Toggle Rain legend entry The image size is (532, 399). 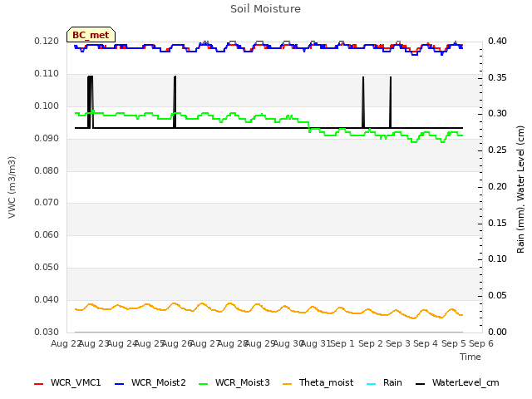pyautogui.click(x=384, y=382)
